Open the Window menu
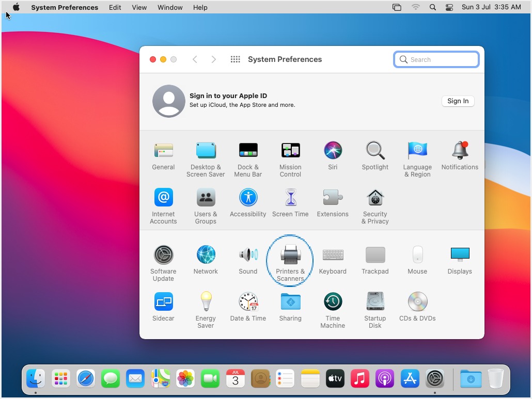Screen dimensions: 532x399 tap(170, 7)
